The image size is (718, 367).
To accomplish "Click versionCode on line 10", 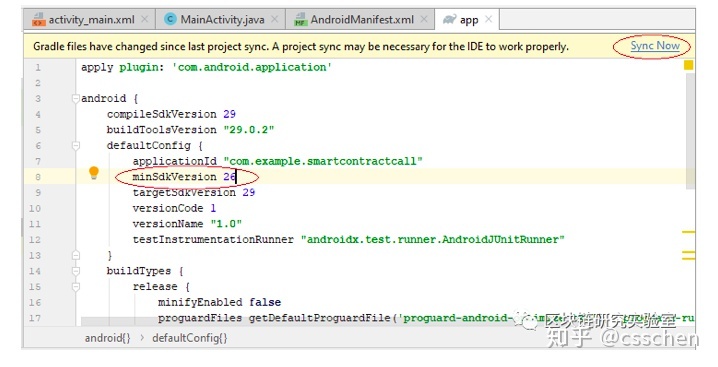I will click(x=168, y=208).
